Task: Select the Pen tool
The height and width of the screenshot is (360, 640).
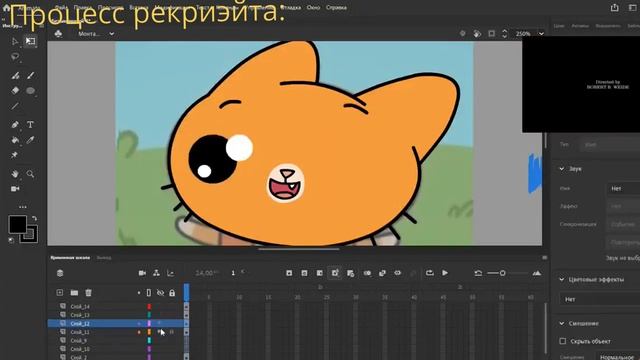Action: tap(15, 125)
